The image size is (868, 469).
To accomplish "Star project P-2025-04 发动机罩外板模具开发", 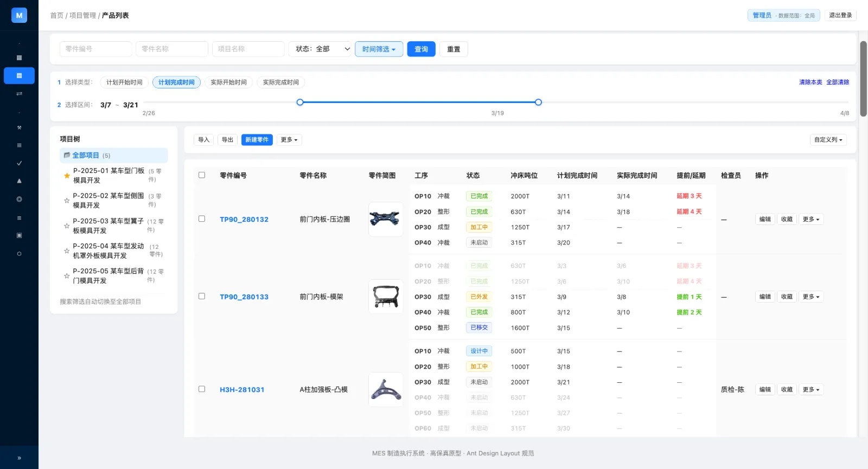I will pos(67,250).
